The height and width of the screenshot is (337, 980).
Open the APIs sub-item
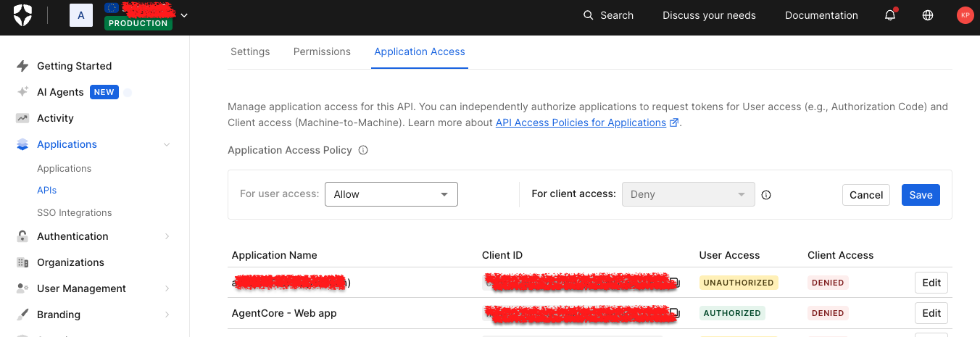(x=46, y=190)
